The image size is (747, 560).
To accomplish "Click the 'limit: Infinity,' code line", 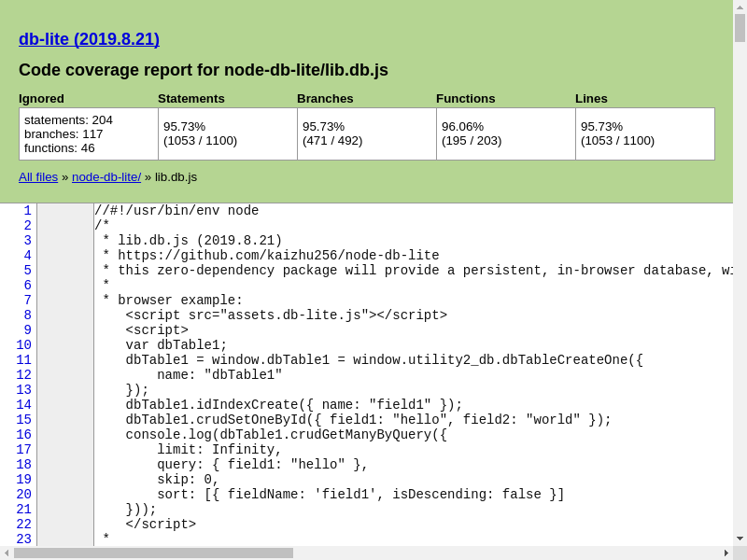I will coord(219,449).
